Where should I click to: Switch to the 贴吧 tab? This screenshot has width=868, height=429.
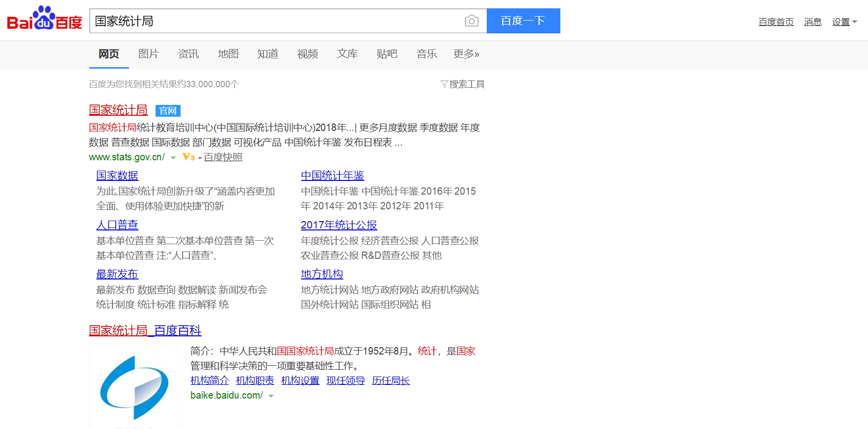(x=387, y=54)
